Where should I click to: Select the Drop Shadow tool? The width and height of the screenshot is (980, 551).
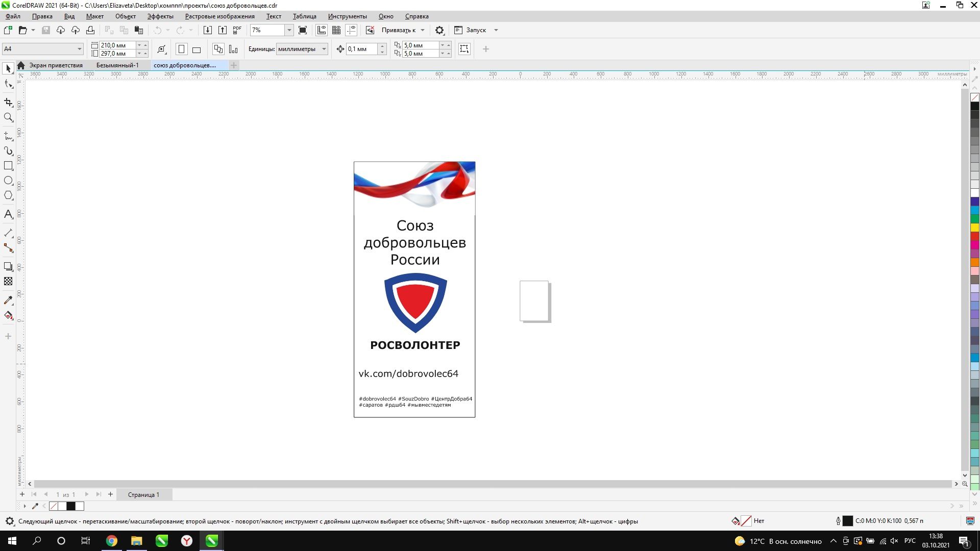click(x=8, y=266)
